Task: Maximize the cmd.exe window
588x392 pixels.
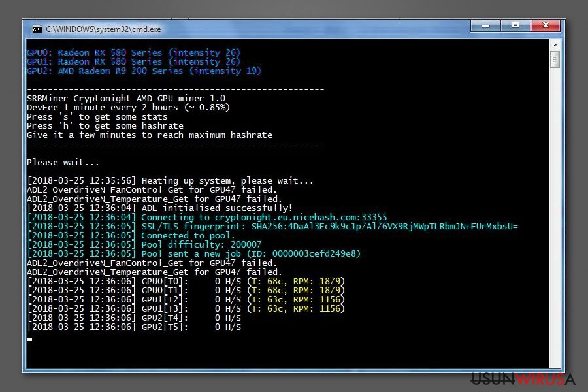Action: click(515, 25)
